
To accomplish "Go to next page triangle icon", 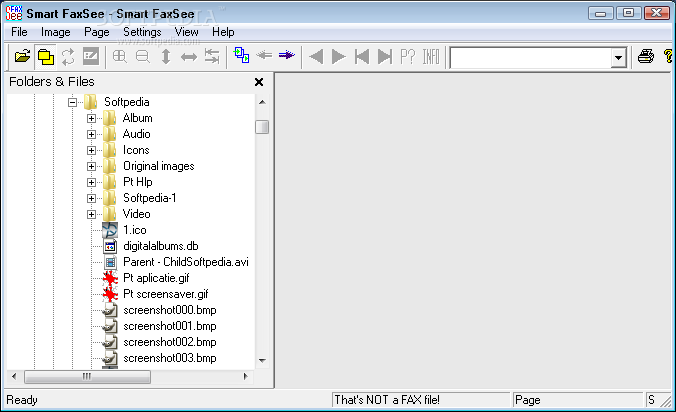I will click(339, 56).
